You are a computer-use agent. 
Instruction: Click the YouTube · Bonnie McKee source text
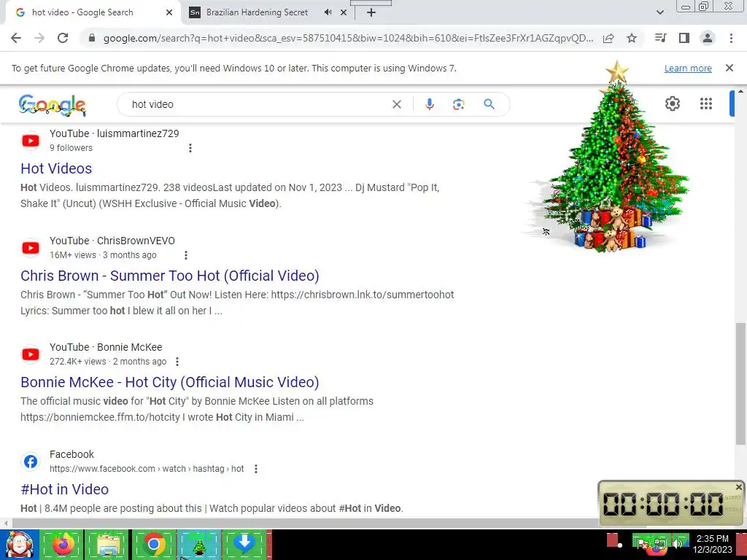[x=106, y=348]
